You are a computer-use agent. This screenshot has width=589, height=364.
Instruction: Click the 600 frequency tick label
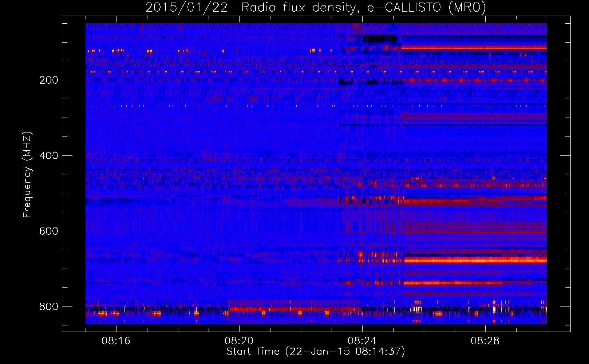click(49, 231)
